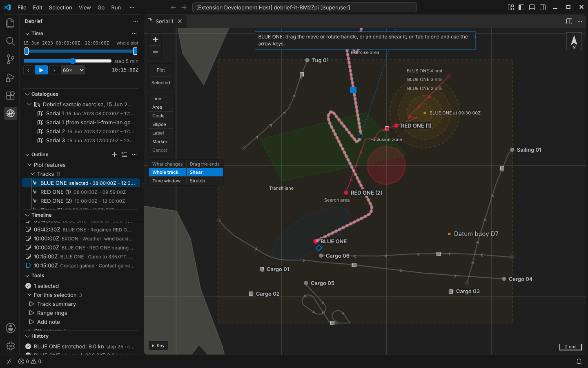The image size is (588, 368).
Task: Open the View menu
Action: click(x=85, y=7)
